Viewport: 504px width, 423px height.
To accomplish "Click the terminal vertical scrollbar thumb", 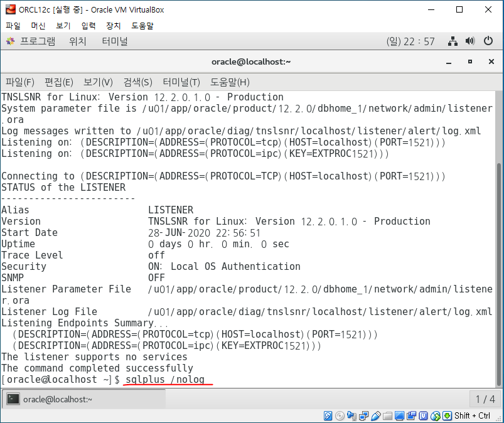I will click(x=499, y=274).
